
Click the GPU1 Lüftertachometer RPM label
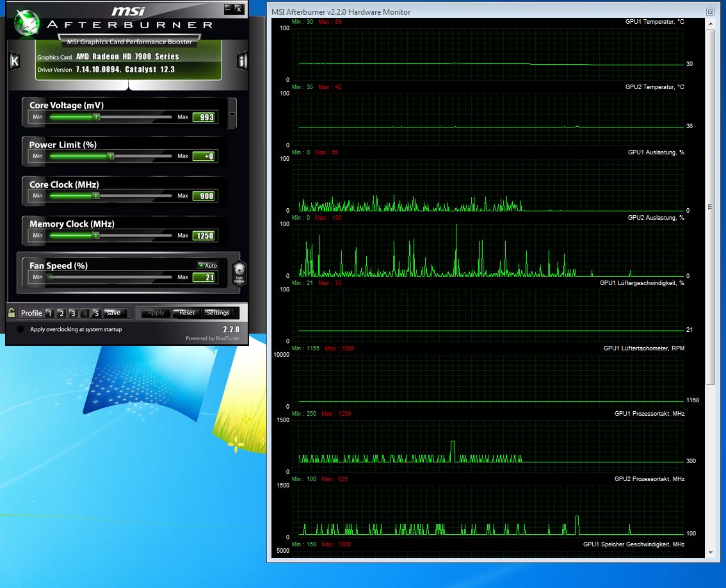pos(644,348)
